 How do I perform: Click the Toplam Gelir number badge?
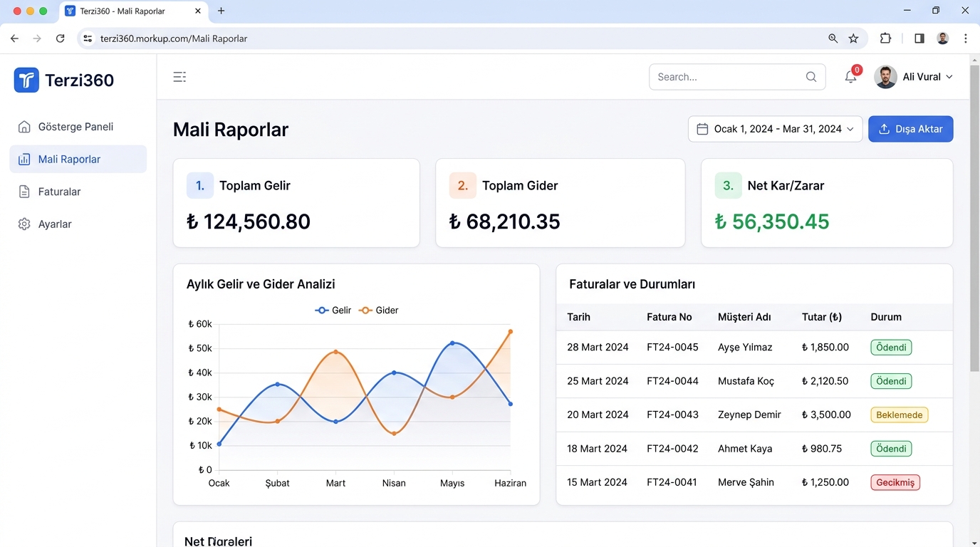pos(200,185)
